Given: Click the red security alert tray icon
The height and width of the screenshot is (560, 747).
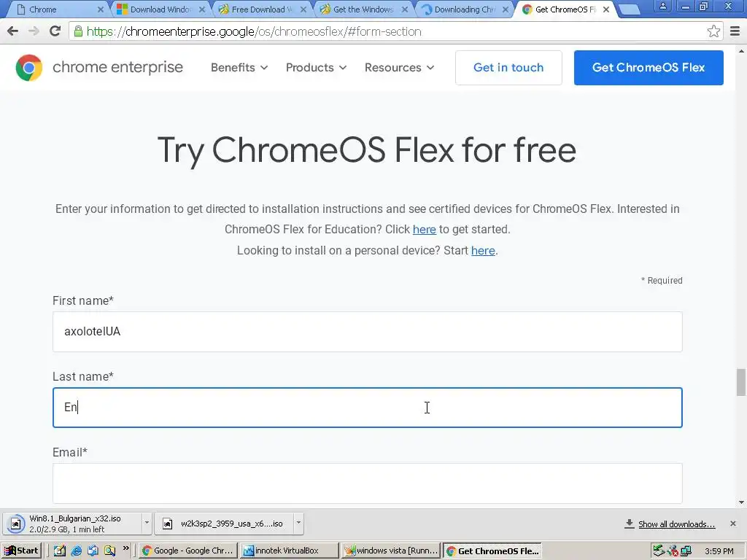Looking at the screenshot, I should click(x=673, y=551).
